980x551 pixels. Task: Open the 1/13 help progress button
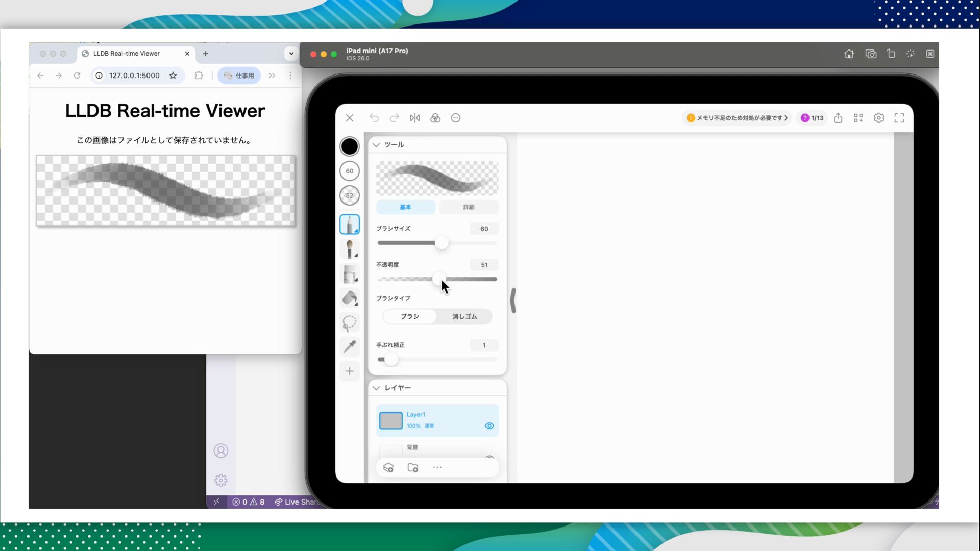pos(812,118)
